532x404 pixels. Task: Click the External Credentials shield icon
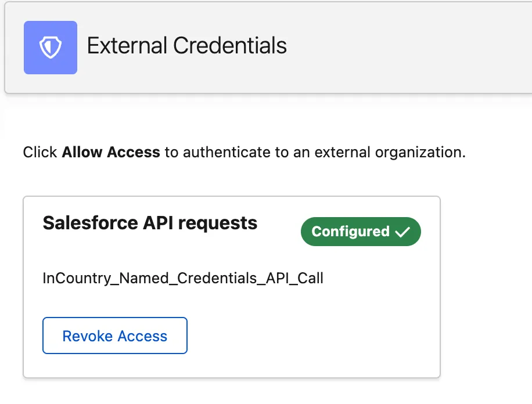[51, 48]
